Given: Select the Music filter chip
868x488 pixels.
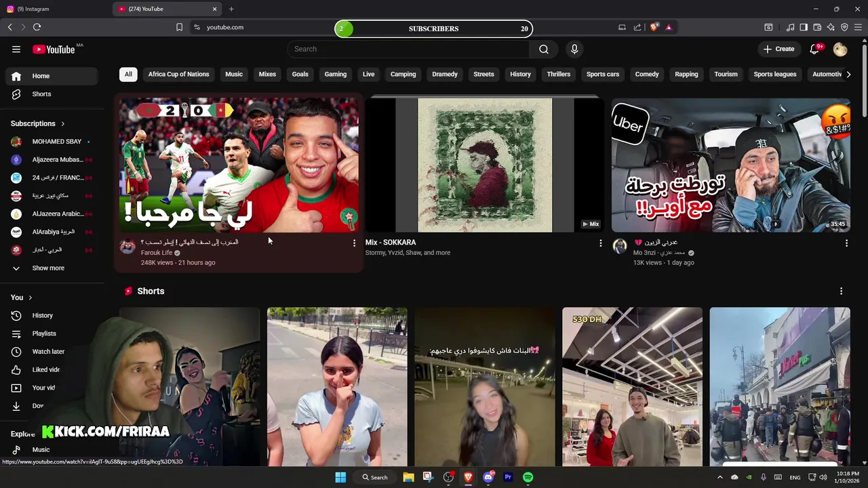Looking at the screenshot, I should (234, 74).
